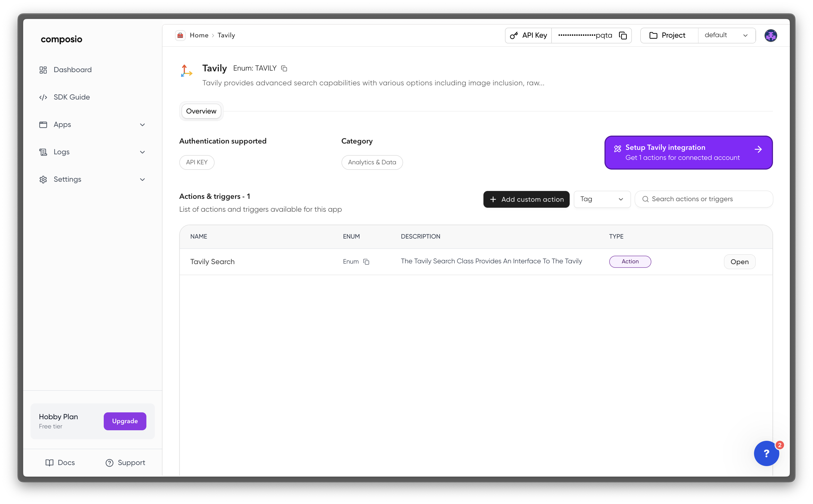Open the Dashboard grid icon
This screenshot has width=813, height=504.
point(43,70)
